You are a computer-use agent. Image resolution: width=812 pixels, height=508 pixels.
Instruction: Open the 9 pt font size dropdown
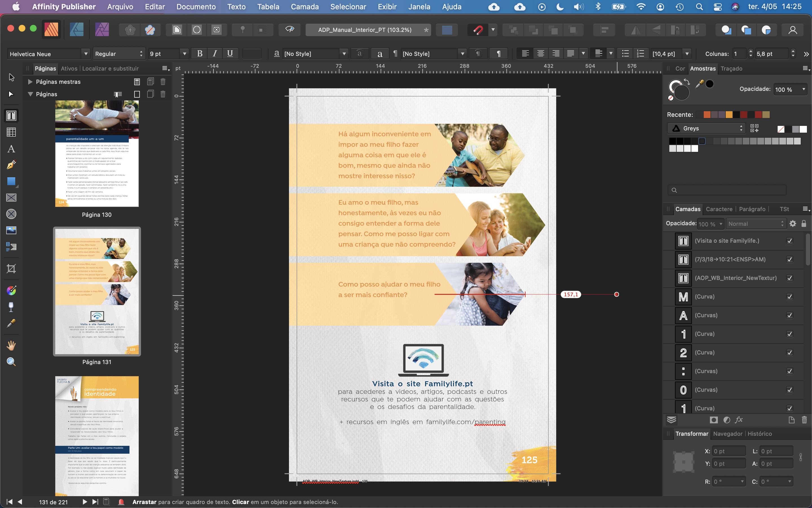click(x=184, y=54)
